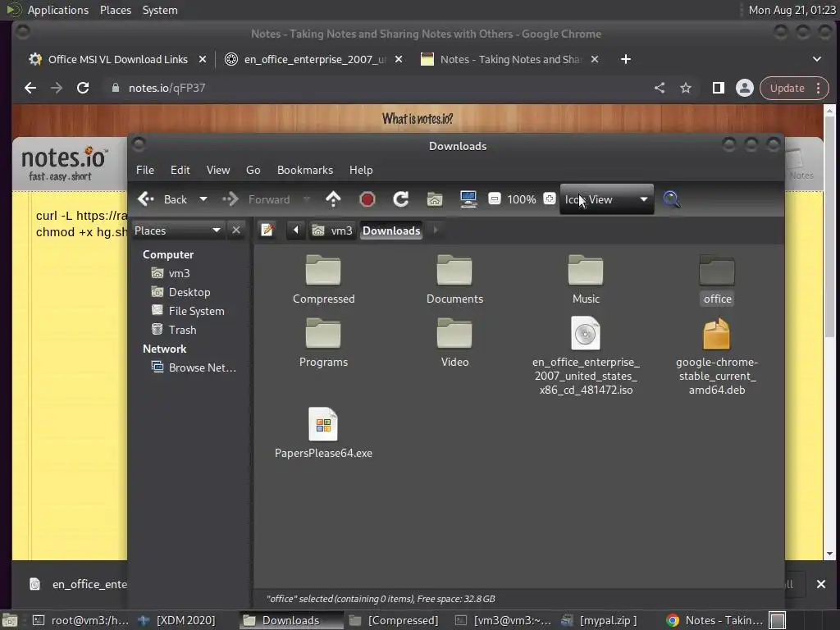Select google-chrome-stable deb package
The height and width of the screenshot is (630, 840).
tap(717, 356)
